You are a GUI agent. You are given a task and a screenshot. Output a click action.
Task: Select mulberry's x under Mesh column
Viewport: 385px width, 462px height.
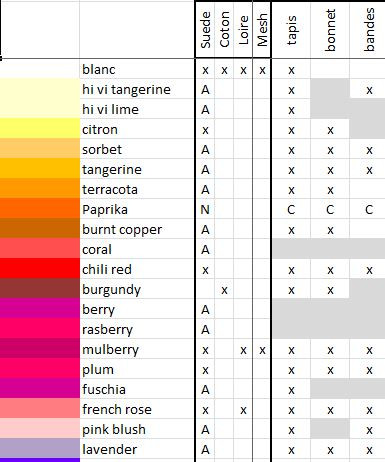[262, 350]
